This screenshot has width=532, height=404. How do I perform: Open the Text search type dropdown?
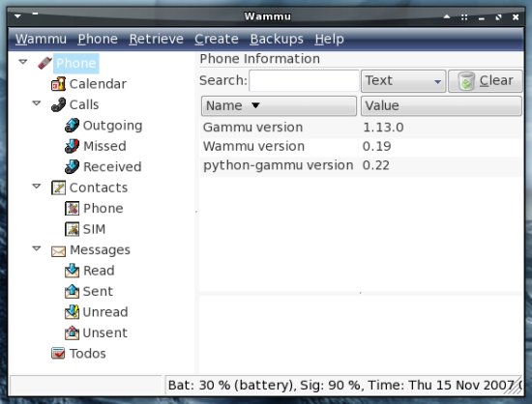[x=403, y=81]
